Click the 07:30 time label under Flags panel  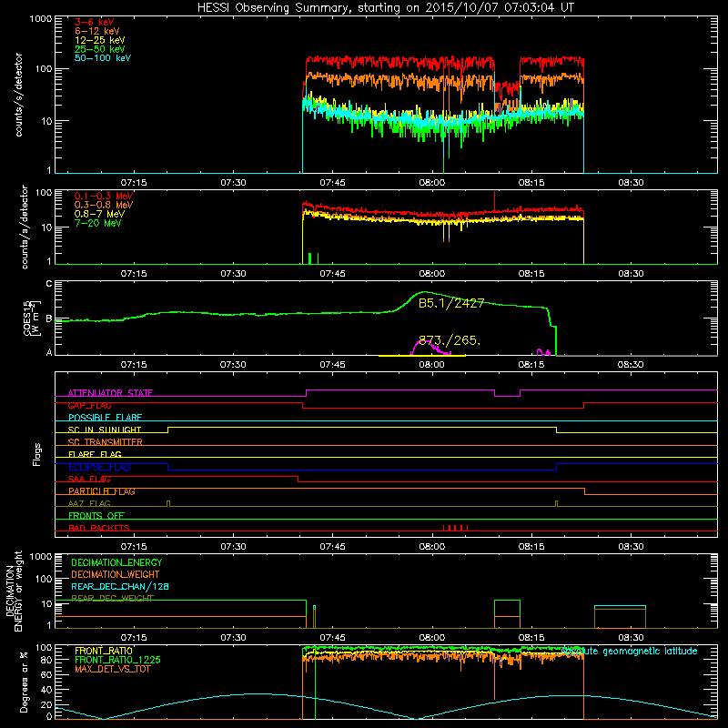[233, 547]
